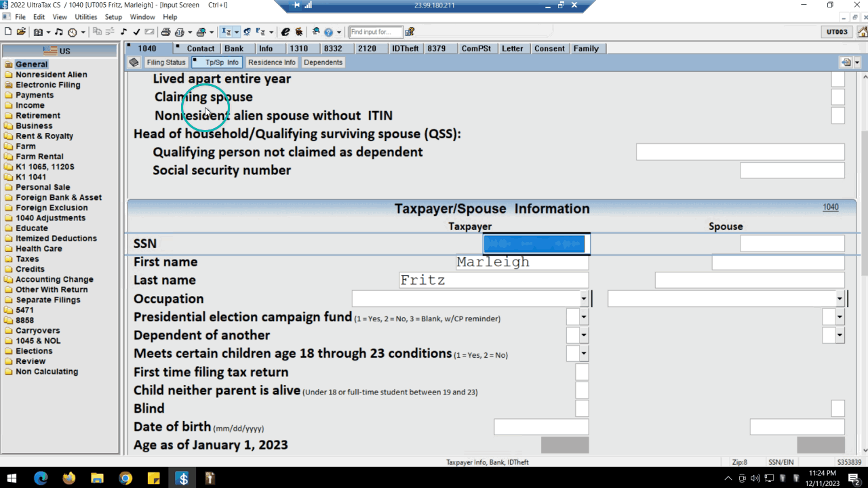
Task: Open spouse Dependent of another dropdown
Action: point(840,335)
